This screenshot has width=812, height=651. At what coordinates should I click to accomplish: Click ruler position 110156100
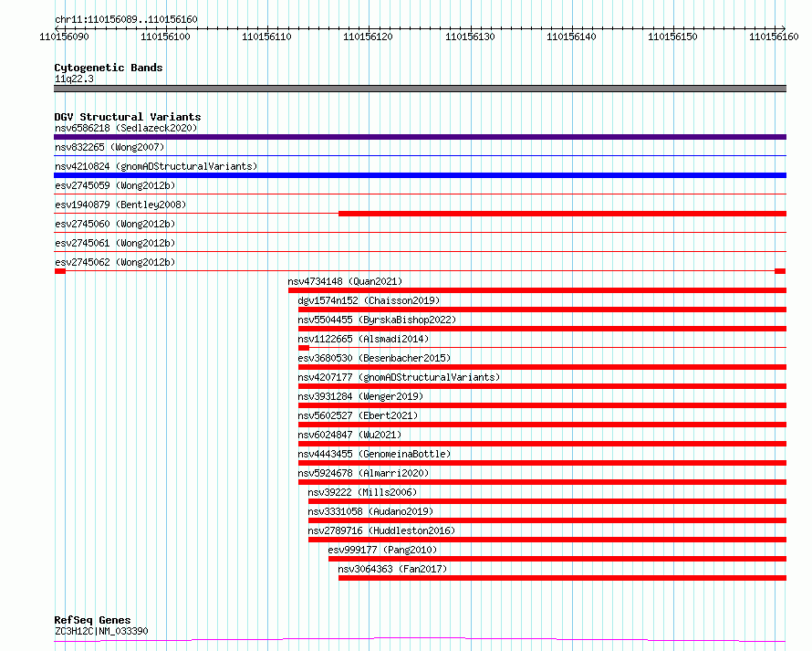tap(166, 37)
